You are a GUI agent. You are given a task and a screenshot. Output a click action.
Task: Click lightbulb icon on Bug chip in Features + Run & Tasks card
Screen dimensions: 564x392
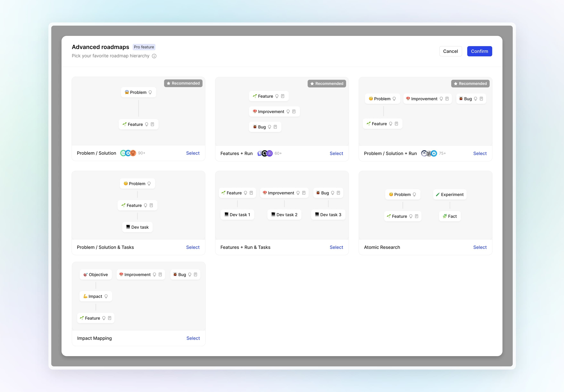[x=333, y=193]
